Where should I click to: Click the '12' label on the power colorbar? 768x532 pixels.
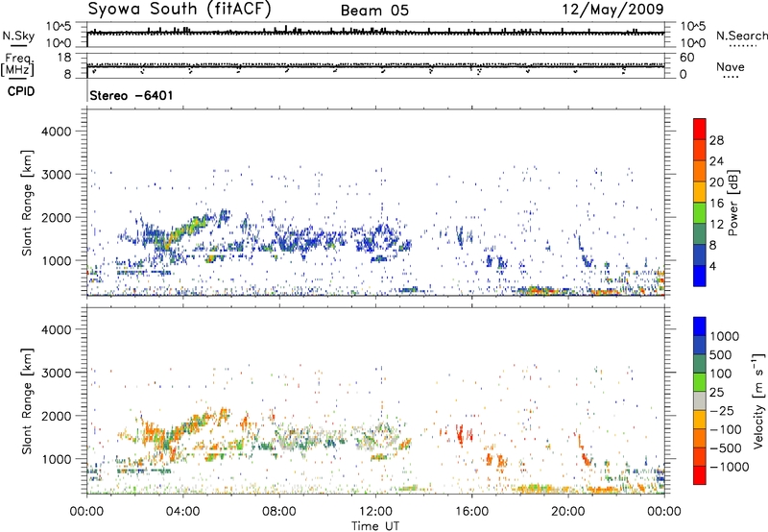click(x=716, y=225)
